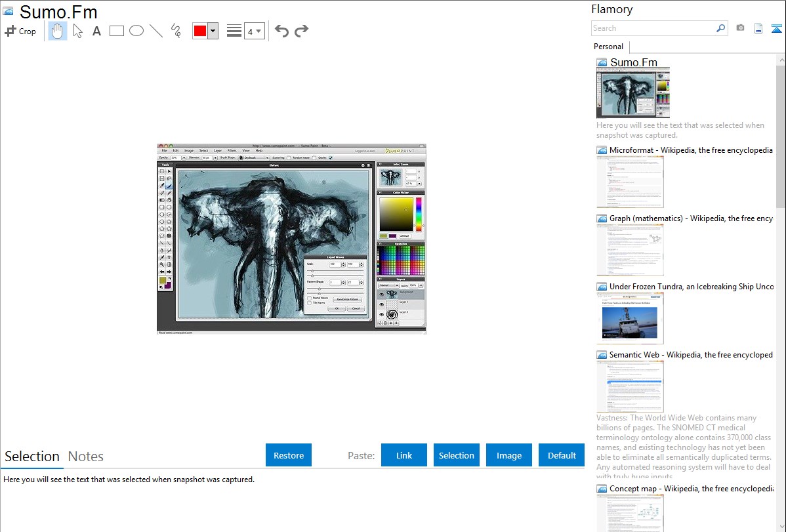The height and width of the screenshot is (532, 786).
Task: Click 'Semantic Web - Wikipedia' snapshot title
Action: pyautogui.click(x=691, y=354)
